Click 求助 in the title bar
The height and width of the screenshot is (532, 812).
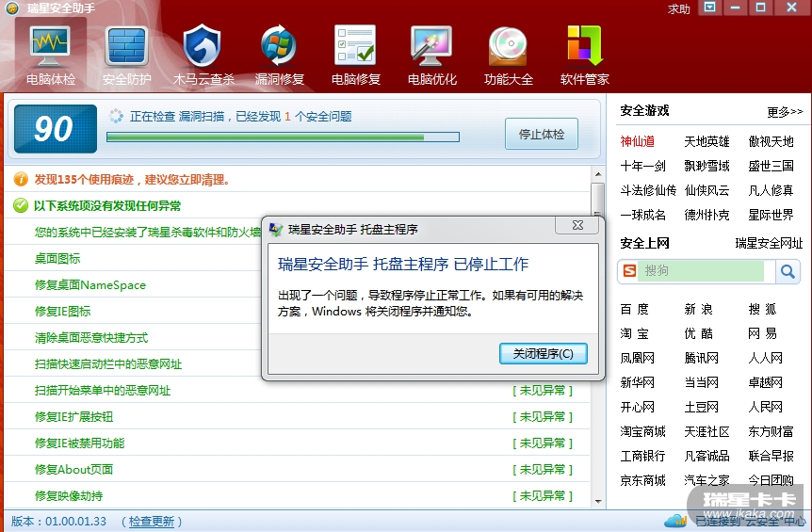679,8
